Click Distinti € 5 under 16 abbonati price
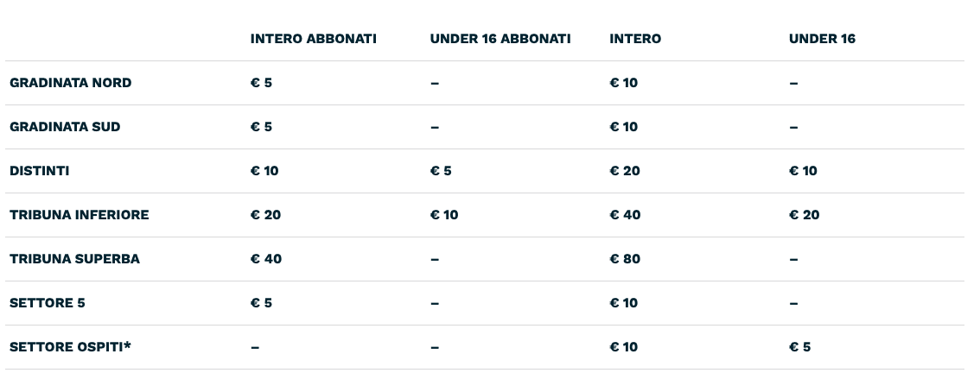This screenshot has width=980, height=373. pos(441,171)
